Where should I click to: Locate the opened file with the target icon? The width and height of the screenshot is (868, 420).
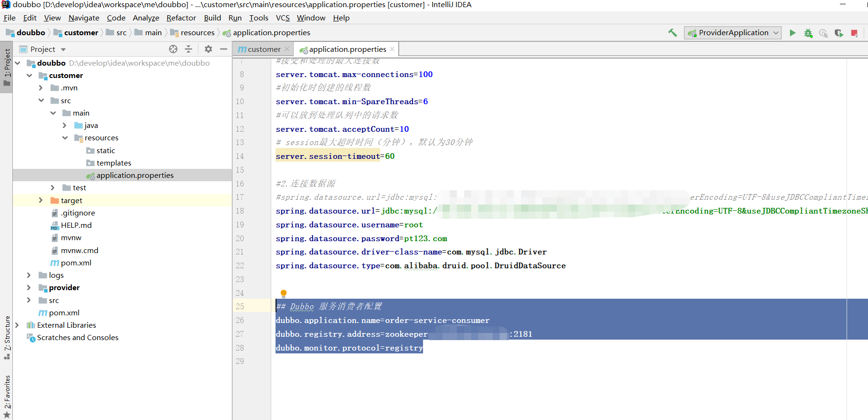coord(173,49)
